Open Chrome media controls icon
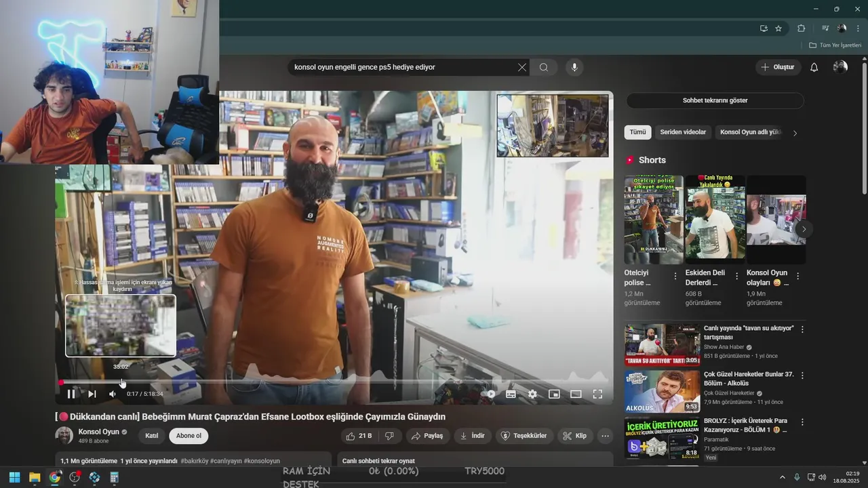This screenshot has width=868, height=488. tap(825, 28)
